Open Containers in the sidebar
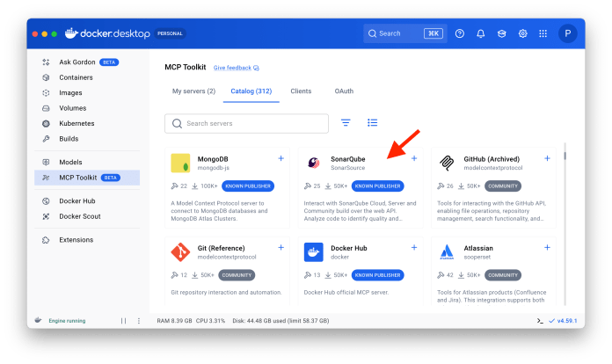 pos(77,77)
